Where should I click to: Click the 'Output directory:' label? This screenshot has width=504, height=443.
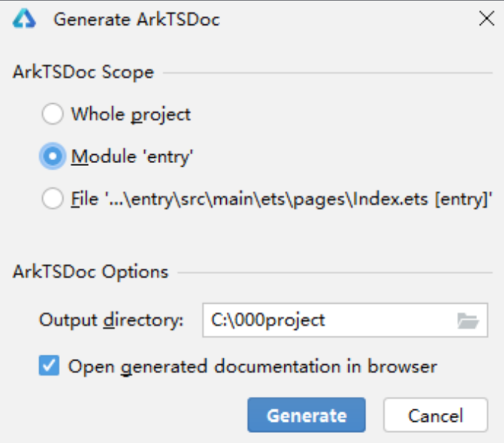111,320
